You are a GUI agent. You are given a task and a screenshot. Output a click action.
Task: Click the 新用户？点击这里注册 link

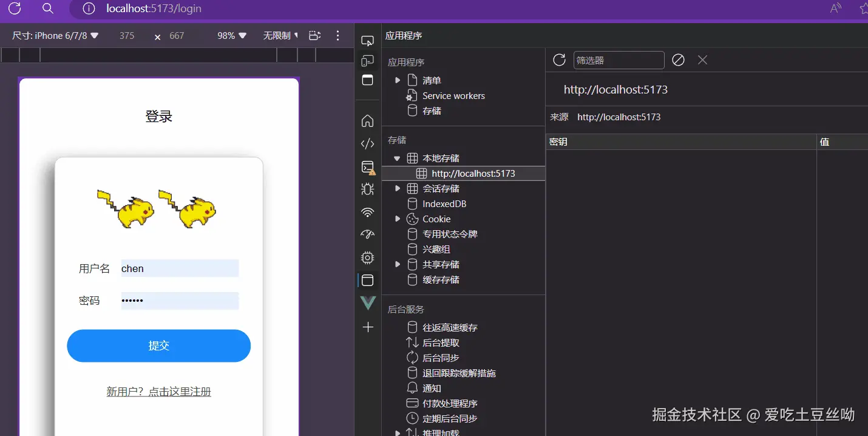point(158,392)
